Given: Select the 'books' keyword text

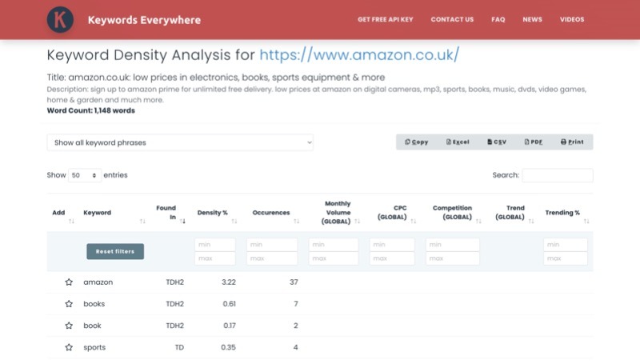Looking at the screenshot, I should coord(94,304).
